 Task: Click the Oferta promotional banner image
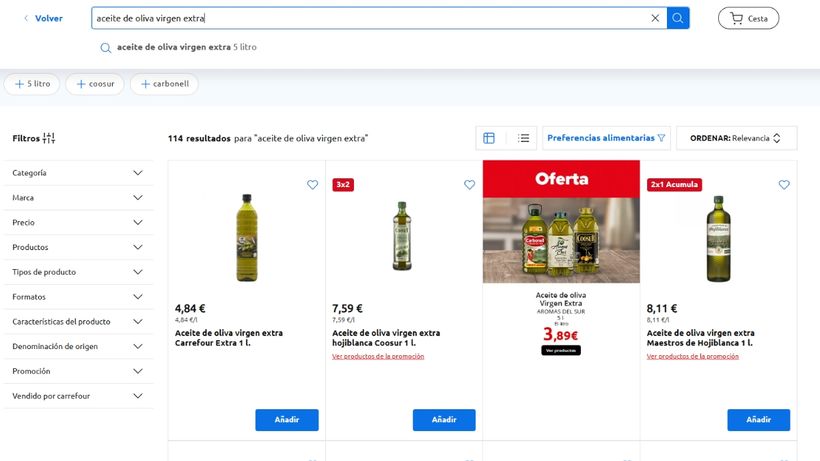561,222
